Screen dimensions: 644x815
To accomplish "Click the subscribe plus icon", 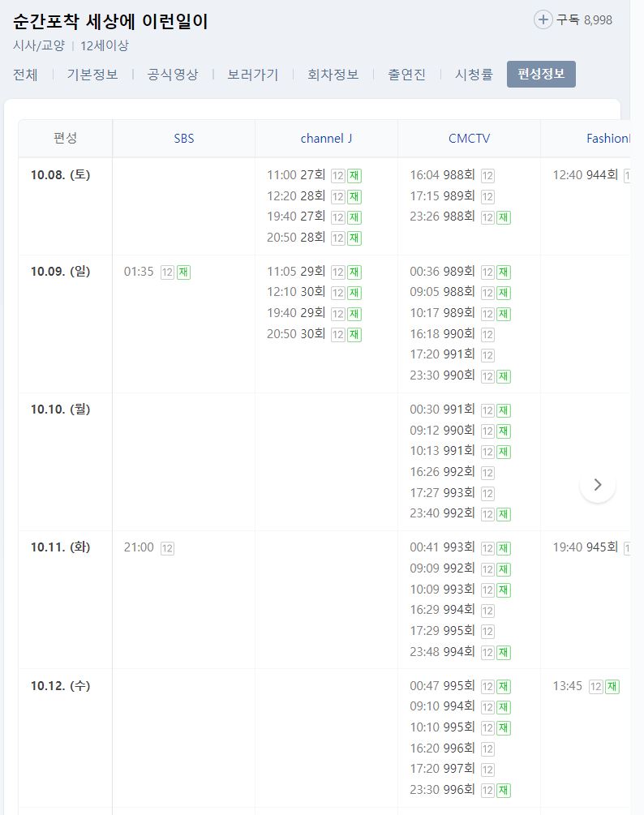I will pos(543,20).
